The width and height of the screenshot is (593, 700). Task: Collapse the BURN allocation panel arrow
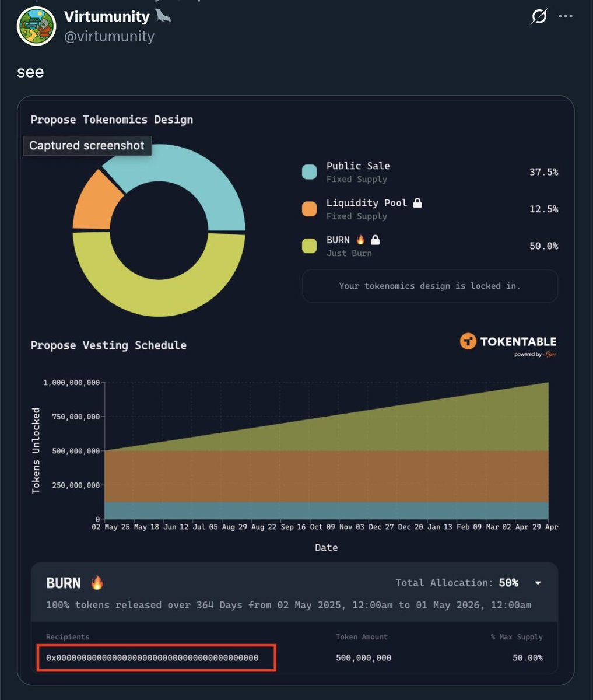tap(538, 583)
